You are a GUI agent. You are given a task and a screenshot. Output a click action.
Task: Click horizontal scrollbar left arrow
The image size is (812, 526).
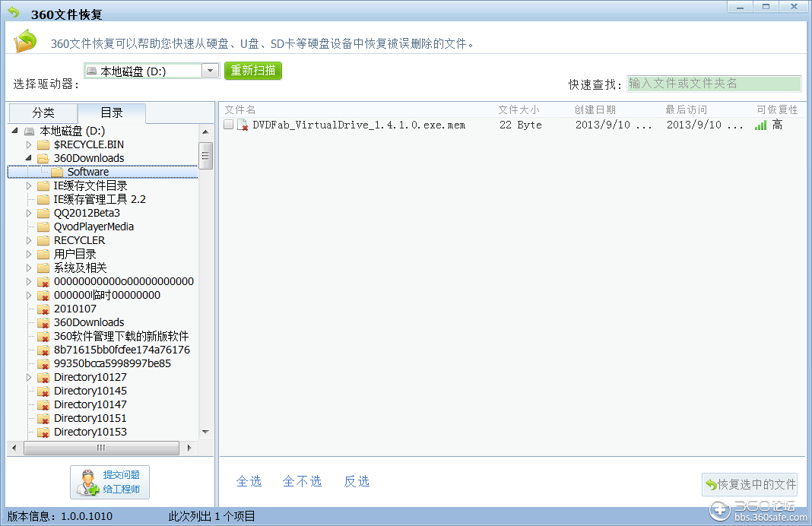pos(14,448)
